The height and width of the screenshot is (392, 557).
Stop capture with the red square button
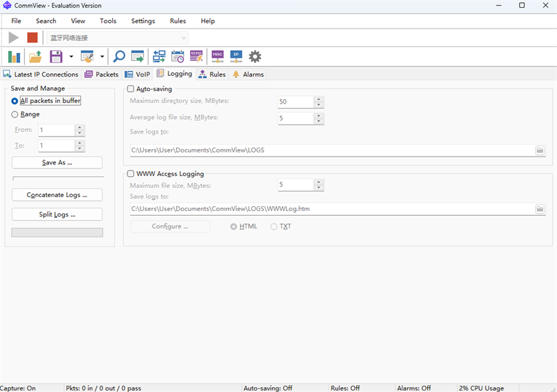(32, 38)
